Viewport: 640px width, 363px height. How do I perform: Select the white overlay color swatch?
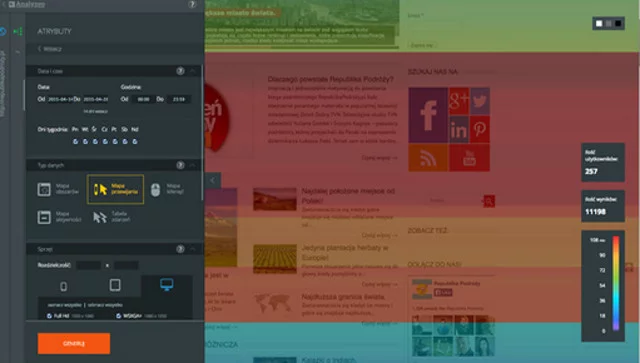coord(599,23)
